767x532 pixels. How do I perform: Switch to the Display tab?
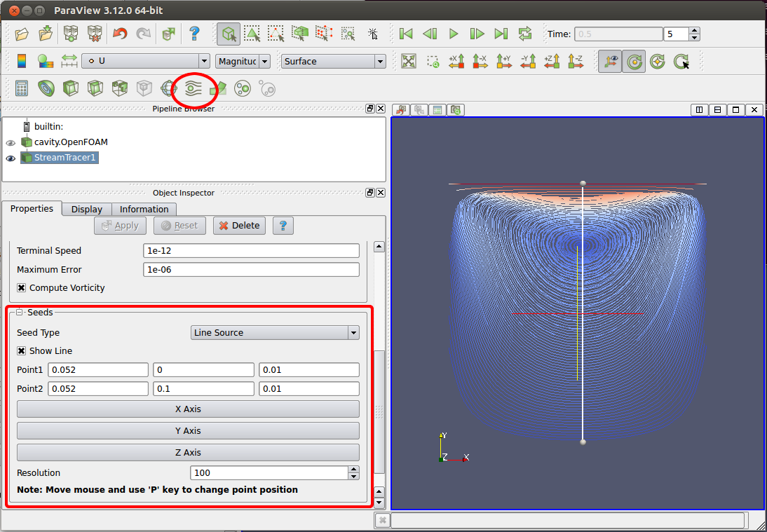(x=86, y=209)
